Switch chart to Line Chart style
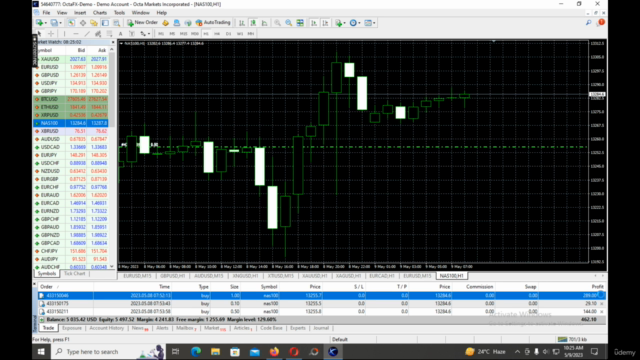The height and width of the screenshot is (360, 640). pyautogui.click(x=264, y=23)
